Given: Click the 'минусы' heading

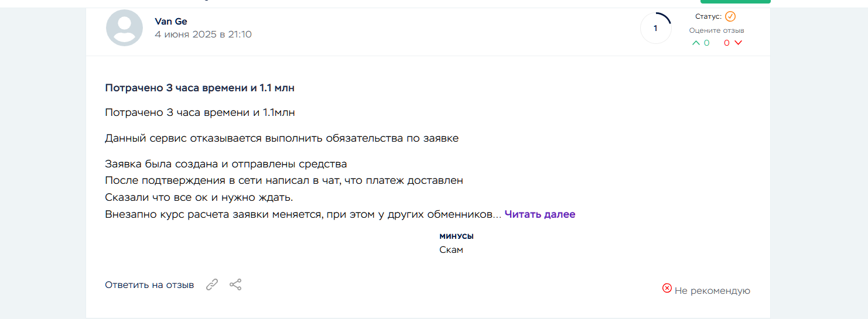Looking at the screenshot, I should pos(456,236).
